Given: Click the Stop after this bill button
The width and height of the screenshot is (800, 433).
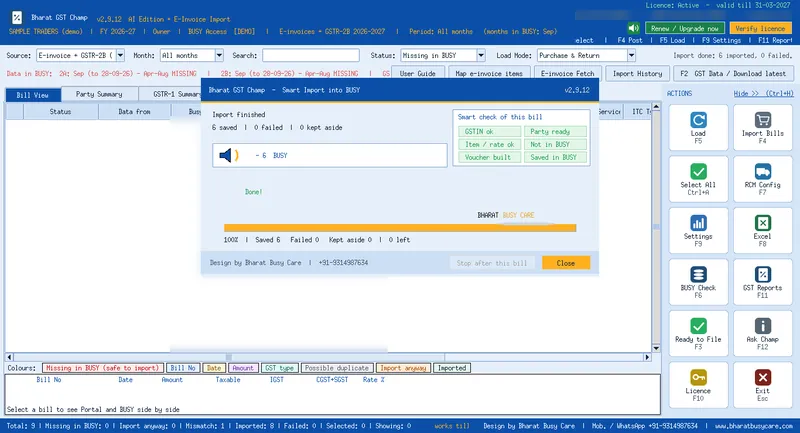Looking at the screenshot, I should pyautogui.click(x=492, y=263).
